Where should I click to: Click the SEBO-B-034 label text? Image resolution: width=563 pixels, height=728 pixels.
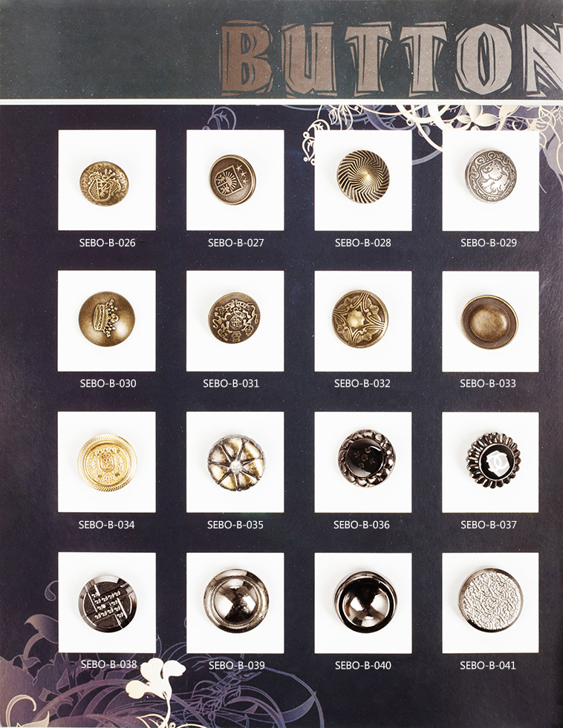coord(106,525)
